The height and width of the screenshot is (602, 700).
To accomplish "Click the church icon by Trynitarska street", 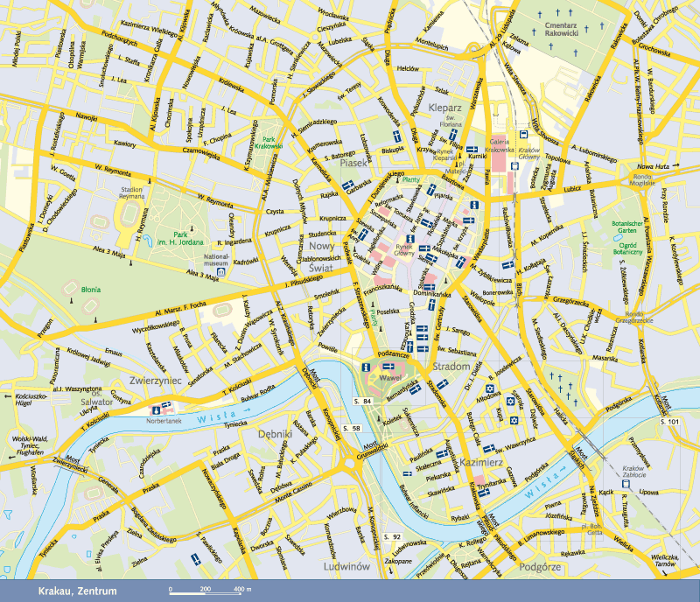I will (484, 493).
